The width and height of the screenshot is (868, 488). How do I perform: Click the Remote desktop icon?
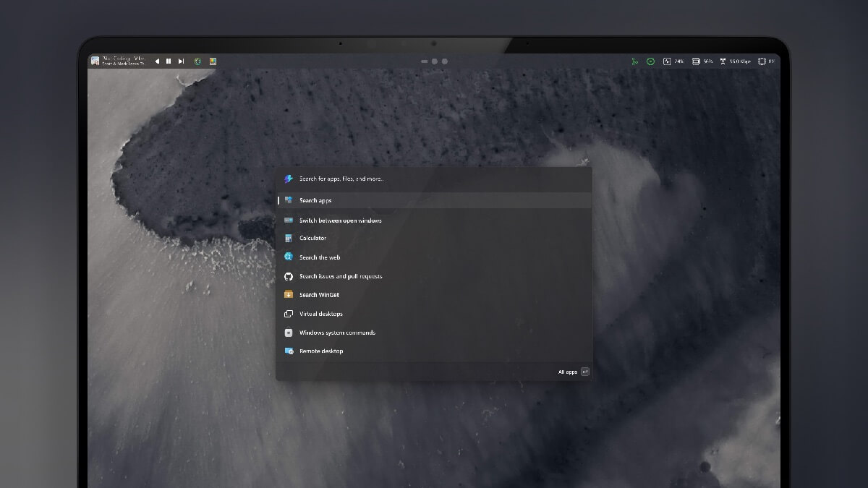click(x=289, y=351)
